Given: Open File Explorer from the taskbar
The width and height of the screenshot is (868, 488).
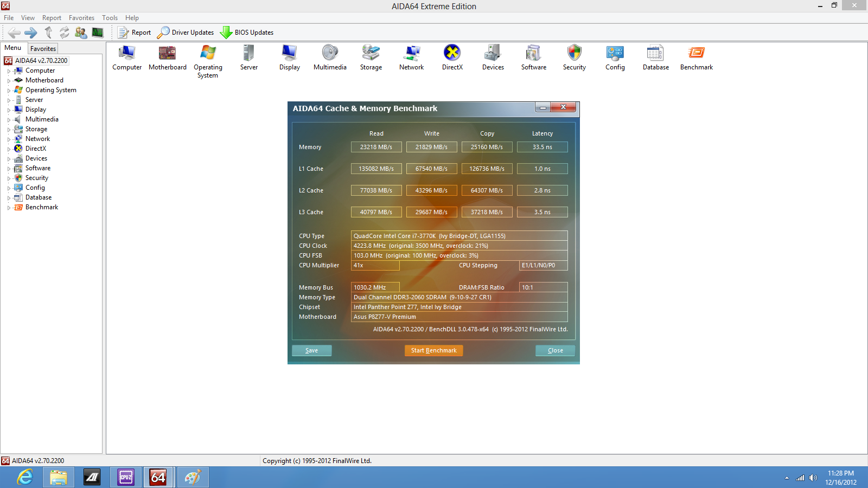Looking at the screenshot, I should tap(59, 478).
